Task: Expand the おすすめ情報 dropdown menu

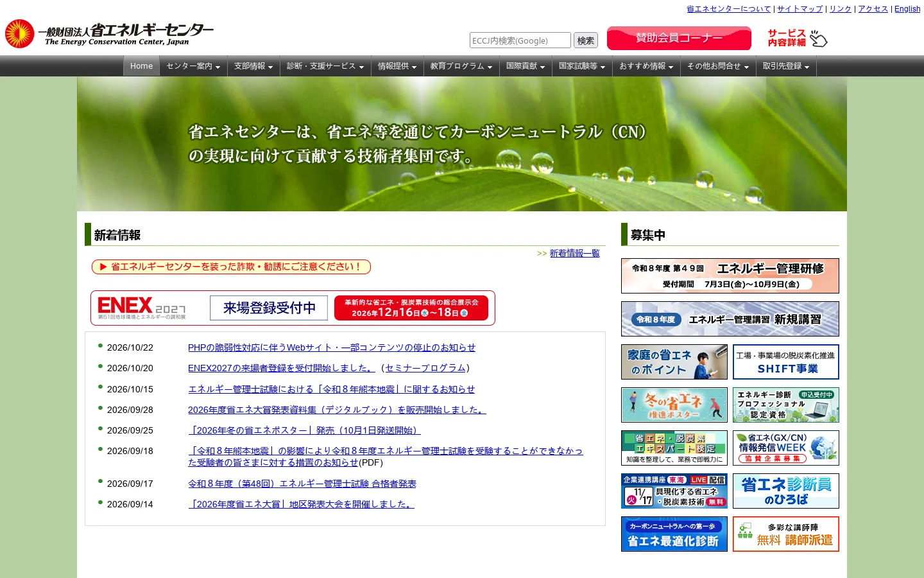Action: point(646,66)
